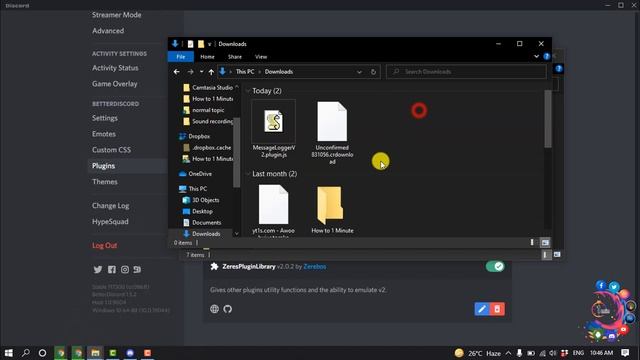This screenshot has width=640, height=360.
Task: Switch to large icons view
Action: [x=545, y=242]
